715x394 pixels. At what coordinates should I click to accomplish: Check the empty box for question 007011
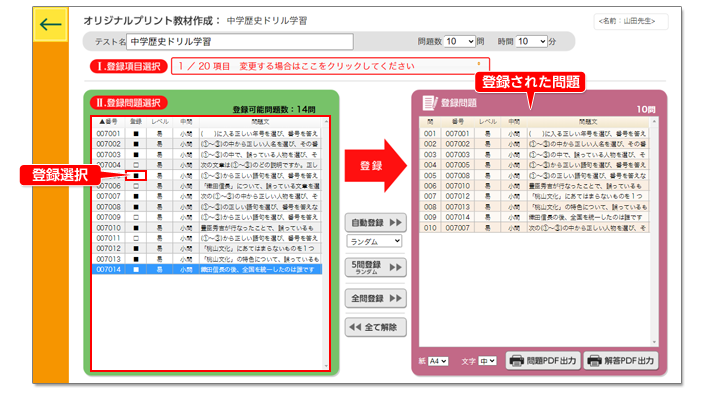pos(136,238)
